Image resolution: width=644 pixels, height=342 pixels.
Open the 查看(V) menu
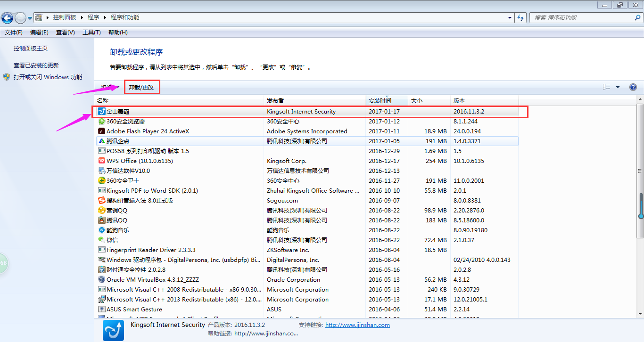coord(66,33)
